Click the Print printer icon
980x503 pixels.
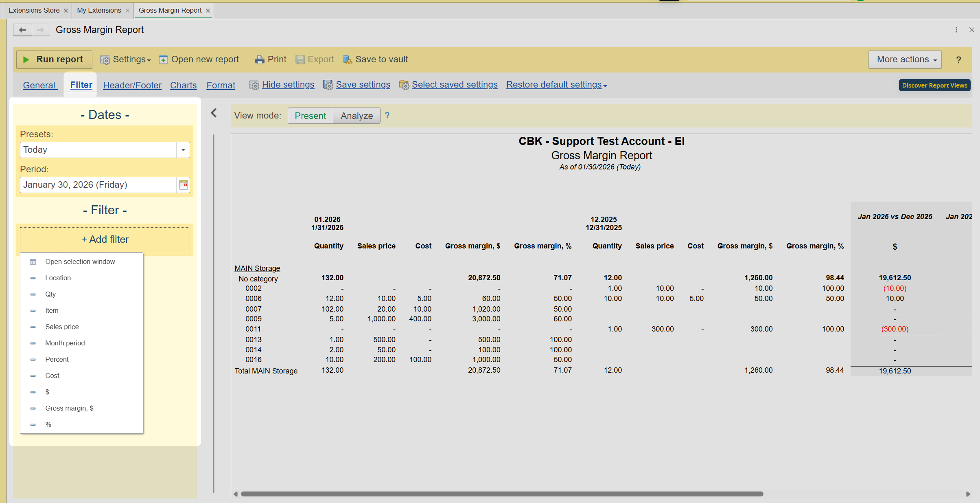click(259, 59)
